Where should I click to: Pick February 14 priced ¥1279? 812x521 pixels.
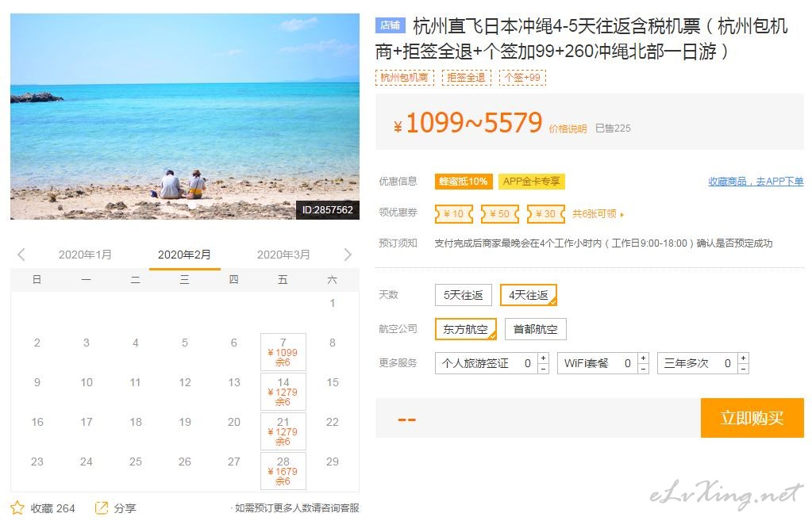click(x=283, y=392)
